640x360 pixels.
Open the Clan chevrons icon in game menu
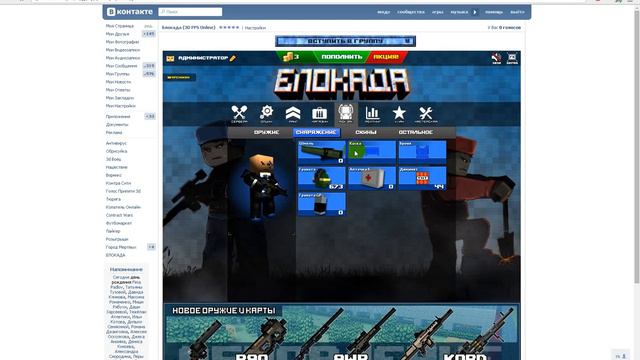pyautogui.click(x=293, y=114)
